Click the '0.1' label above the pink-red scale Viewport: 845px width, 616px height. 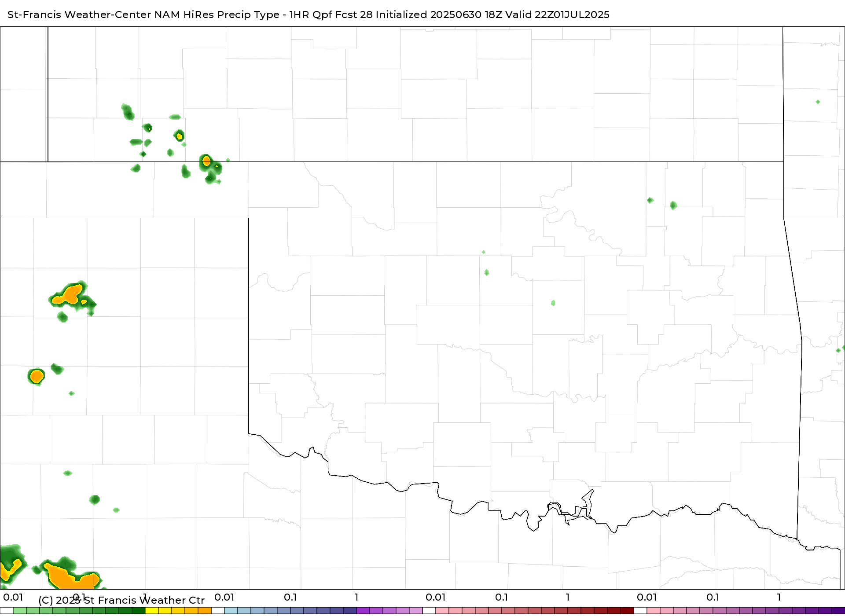(x=502, y=598)
